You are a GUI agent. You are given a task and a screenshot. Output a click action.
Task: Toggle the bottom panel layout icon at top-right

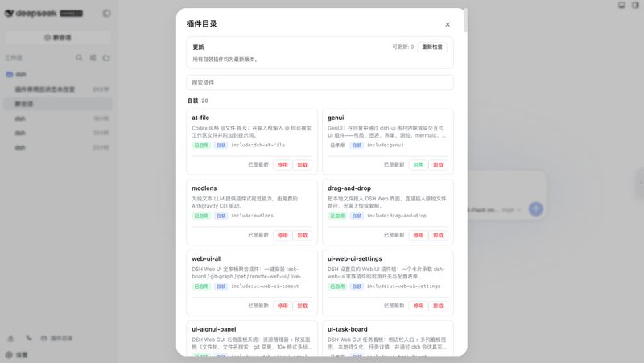click(621, 5)
